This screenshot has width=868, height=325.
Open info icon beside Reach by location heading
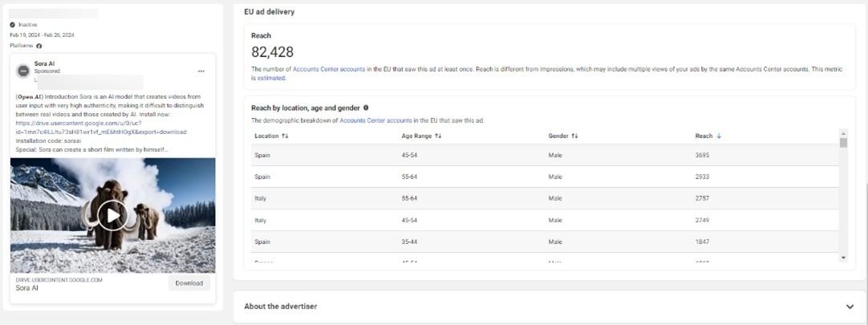tap(366, 108)
